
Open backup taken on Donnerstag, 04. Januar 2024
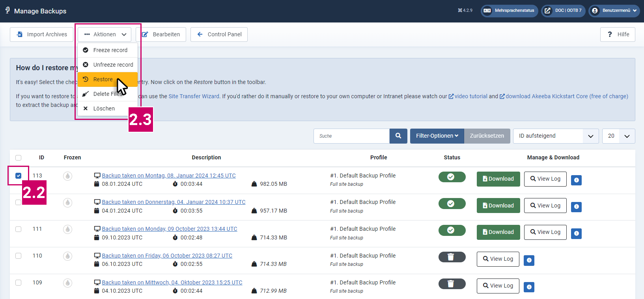pyautogui.click(x=174, y=202)
